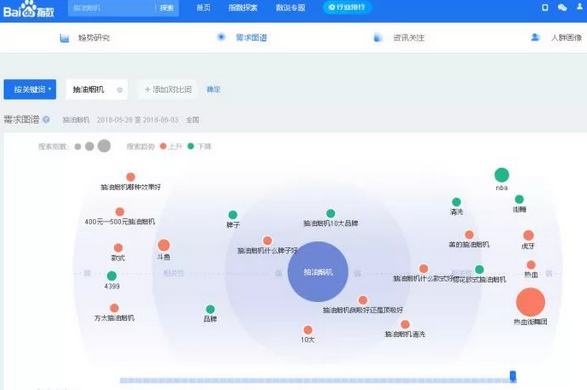Click the trend research chart icon
Viewport: 587px width, 390px height.
click(x=64, y=38)
